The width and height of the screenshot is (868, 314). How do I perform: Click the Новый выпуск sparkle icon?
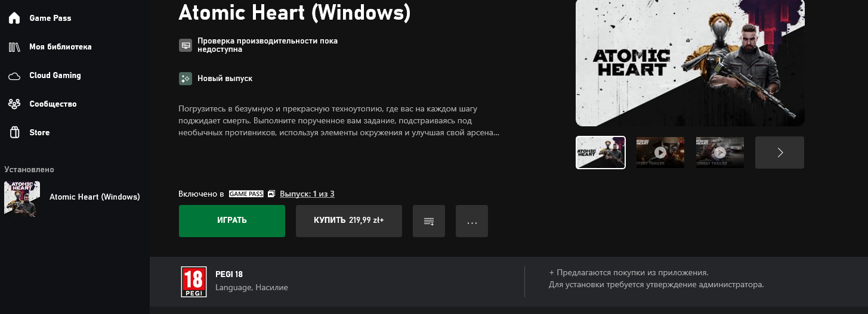(x=186, y=79)
